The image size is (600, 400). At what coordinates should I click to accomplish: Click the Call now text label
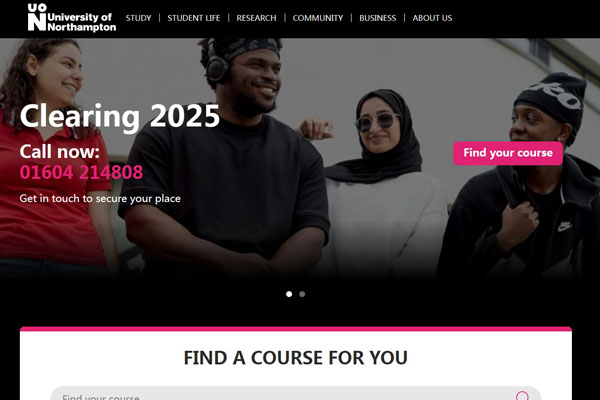pos(60,152)
